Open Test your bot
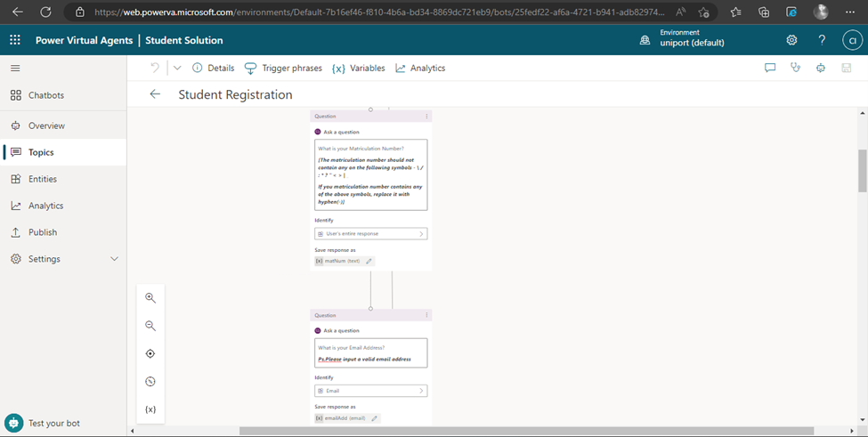The width and height of the screenshot is (868, 437). [x=43, y=423]
